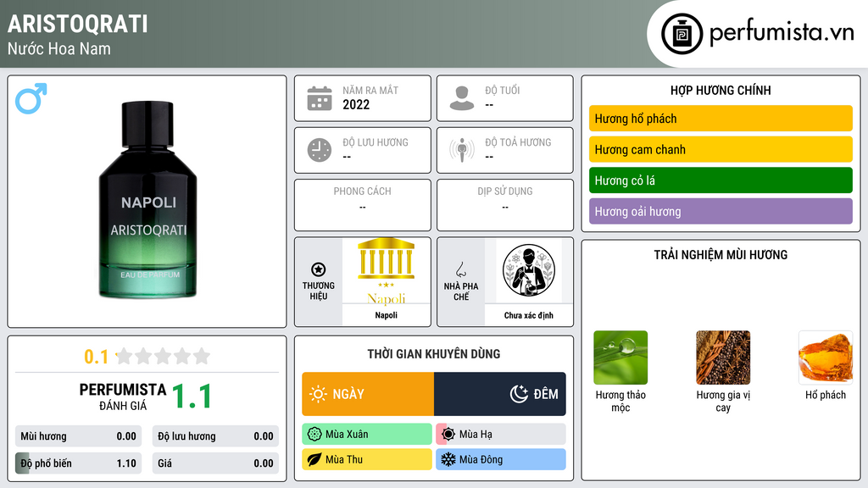Open the Napoli brand logo image
This screenshot has height=488, width=868.
[x=387, y=271]
